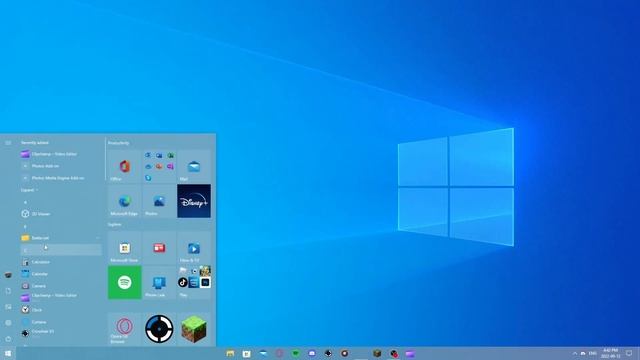This screenshot has height=360, width=640.
Task: Open Opera GX from the taskbar
Action: click(280, 353)
